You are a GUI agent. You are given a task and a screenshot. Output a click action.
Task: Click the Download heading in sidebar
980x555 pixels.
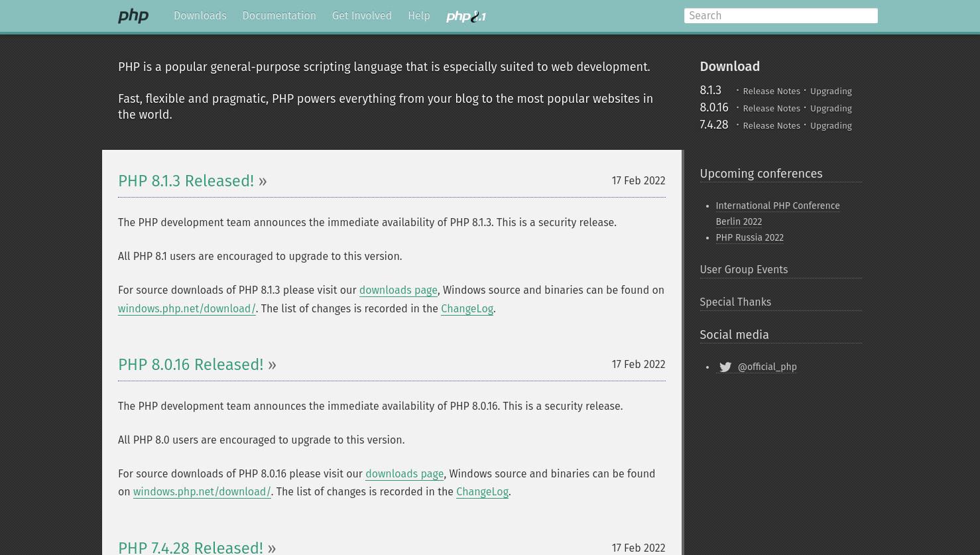pyautogui.click(x=729, y=67)
